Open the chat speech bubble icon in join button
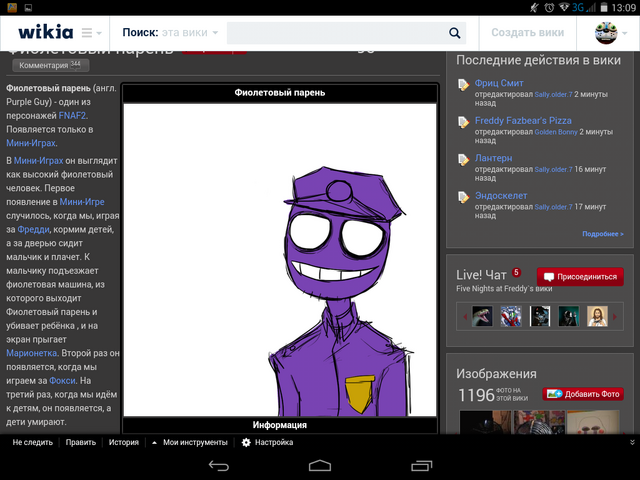 pos(549,277)
